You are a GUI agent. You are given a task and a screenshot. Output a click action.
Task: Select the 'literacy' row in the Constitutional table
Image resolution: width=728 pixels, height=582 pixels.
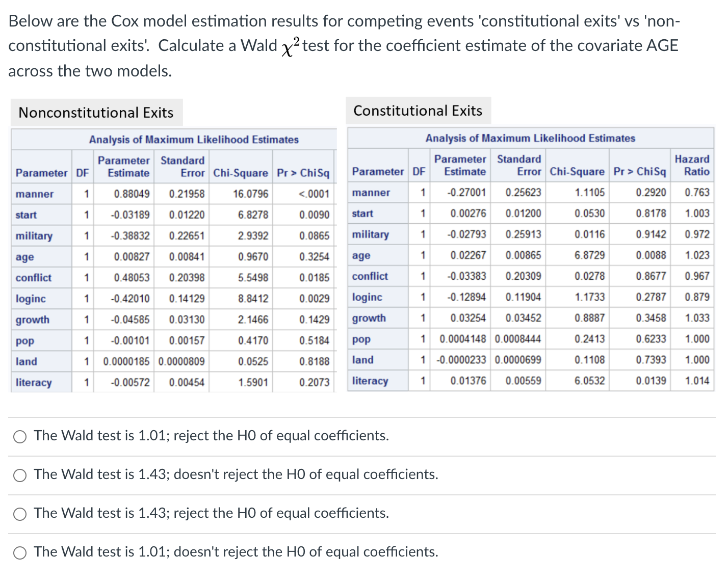pyautogui.click(x=370, y=381)
